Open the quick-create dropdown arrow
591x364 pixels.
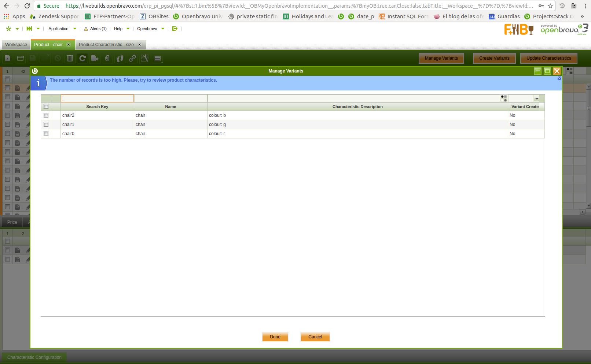[17, 29]
